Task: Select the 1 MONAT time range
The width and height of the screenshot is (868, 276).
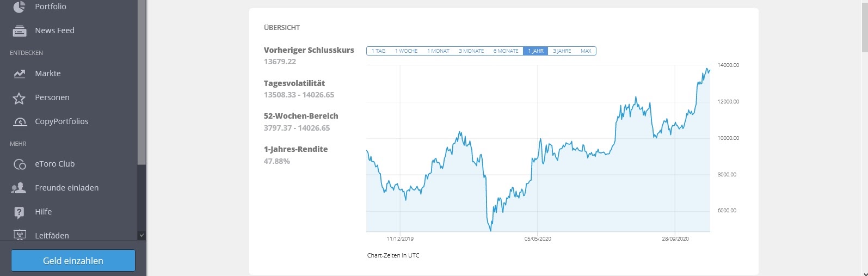Action: (x=438, y=51)
